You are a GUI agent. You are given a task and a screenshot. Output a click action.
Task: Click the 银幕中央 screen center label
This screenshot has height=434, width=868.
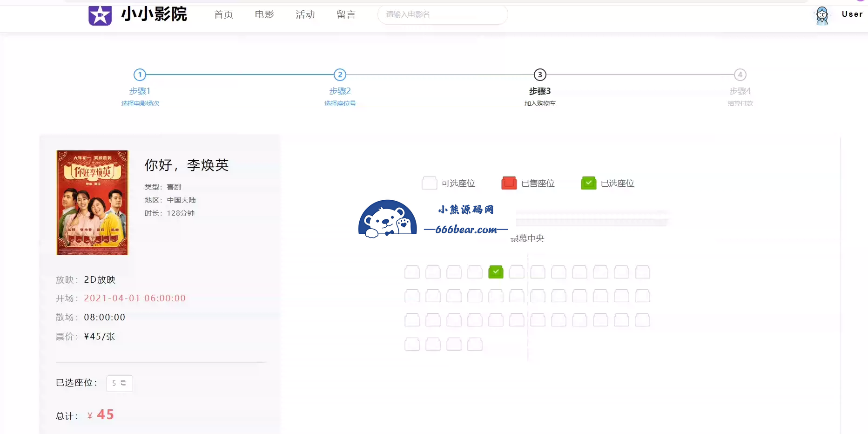pos(527,238)
